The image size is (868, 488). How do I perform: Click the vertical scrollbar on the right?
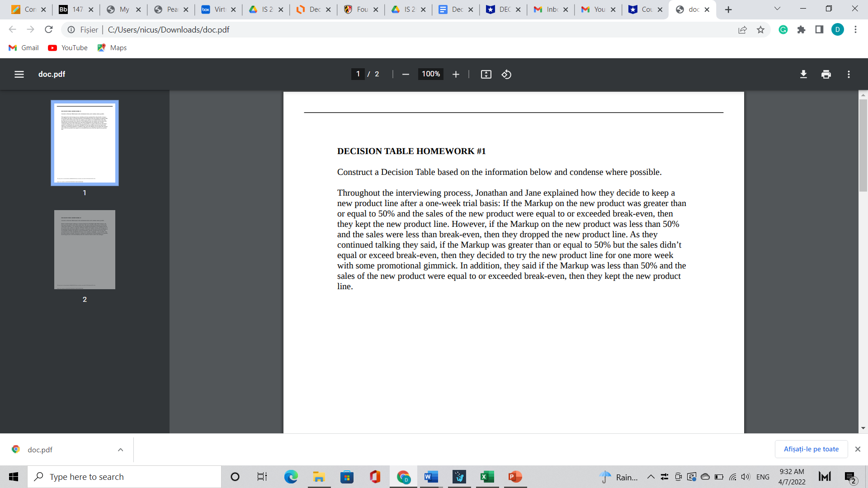tap(863, 145)
